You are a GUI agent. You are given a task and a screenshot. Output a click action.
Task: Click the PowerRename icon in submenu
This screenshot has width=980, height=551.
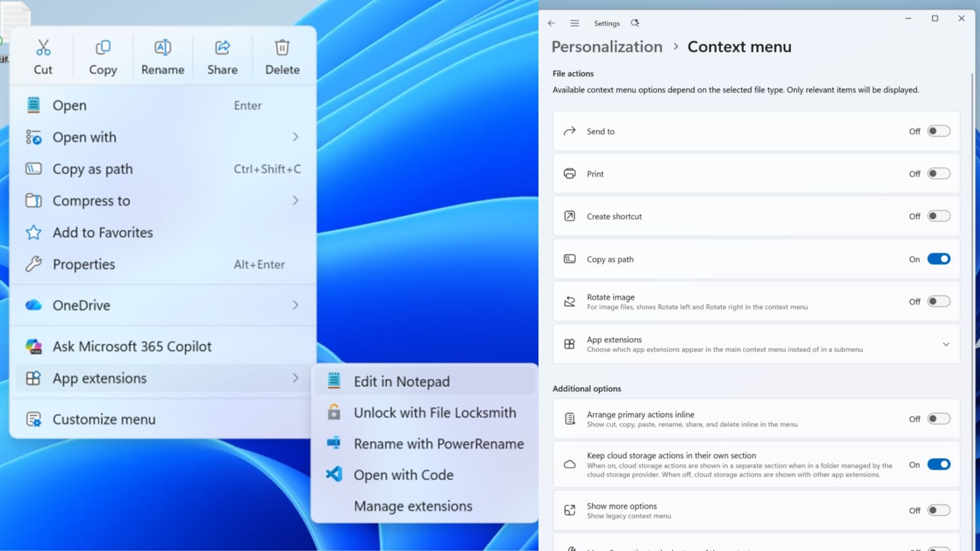pyautogui.click(x=334, y=443)
